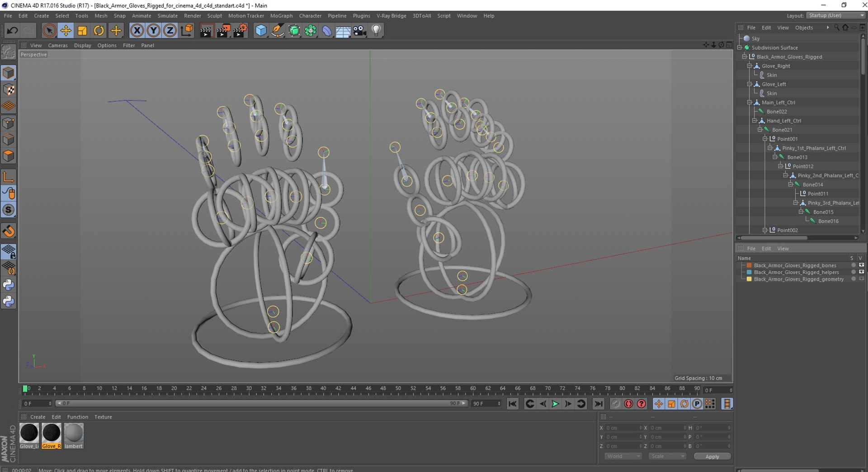Select the Glove_R material swatch

pos(51,436)
